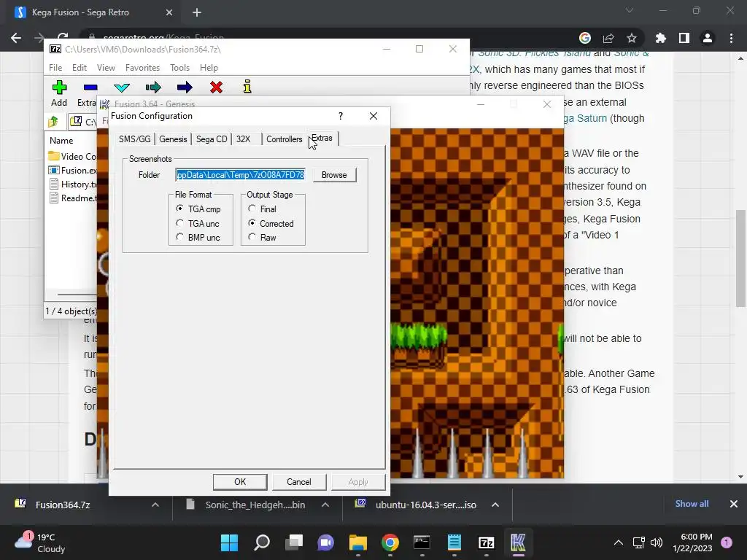Image resolution: width=747 pixels, height=560 pixels.
Task: Switch to 32X tab
Action: [244, 139]
